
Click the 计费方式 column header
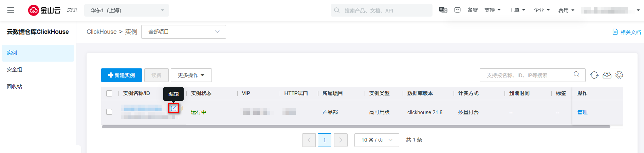point(468,93)
